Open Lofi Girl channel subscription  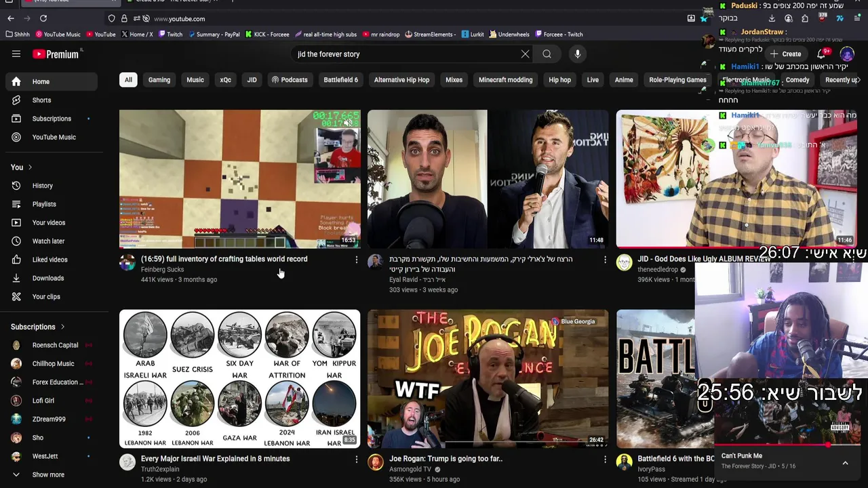52,401
